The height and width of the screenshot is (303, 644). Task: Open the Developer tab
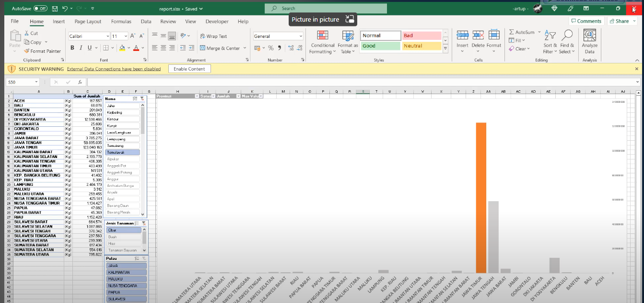tap(217, 22)
